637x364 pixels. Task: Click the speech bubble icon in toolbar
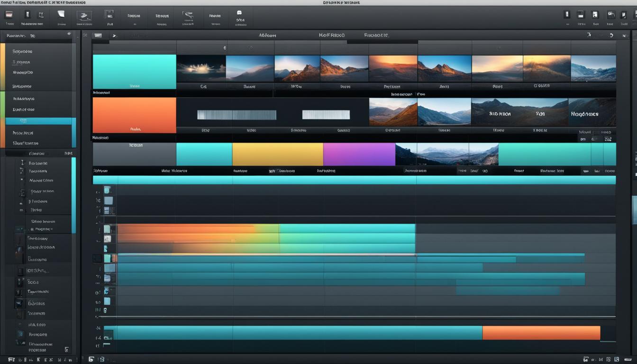click(x=239, y=13)
